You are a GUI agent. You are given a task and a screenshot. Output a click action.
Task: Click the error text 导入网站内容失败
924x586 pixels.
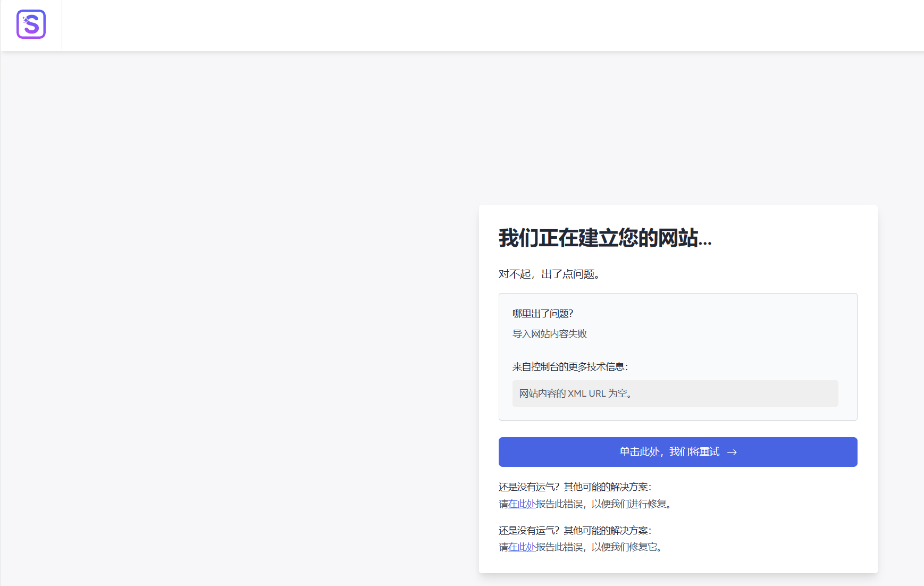tap(550, 334)
